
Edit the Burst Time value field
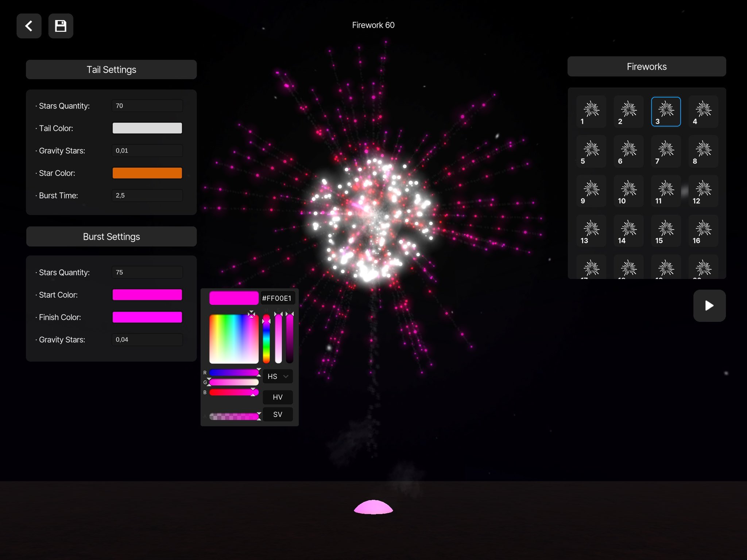(x=147, y=195)
